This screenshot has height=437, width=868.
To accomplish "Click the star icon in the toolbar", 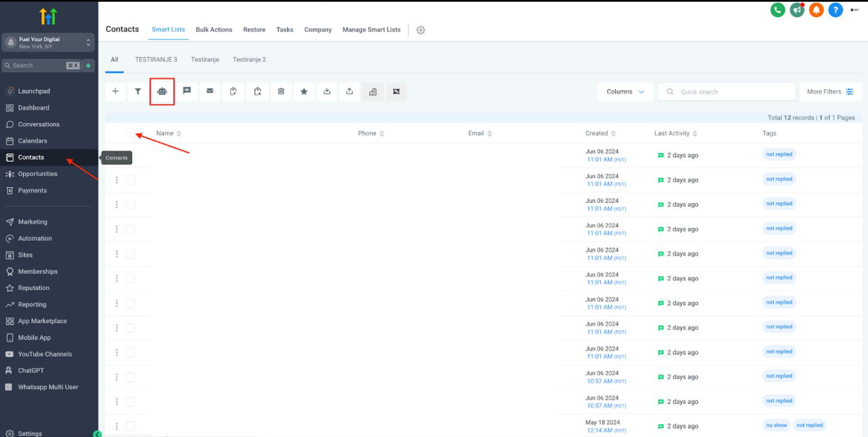I will (304, 91).
